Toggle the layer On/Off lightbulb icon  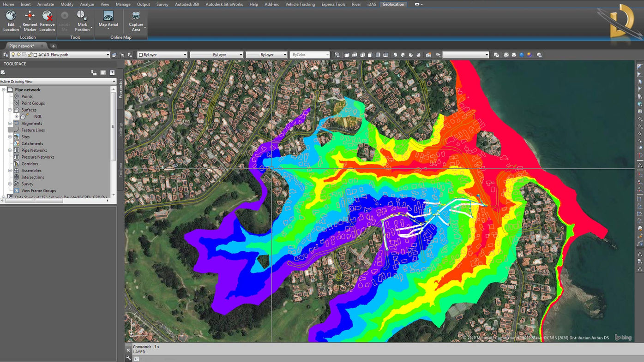[x=13, y=55]
